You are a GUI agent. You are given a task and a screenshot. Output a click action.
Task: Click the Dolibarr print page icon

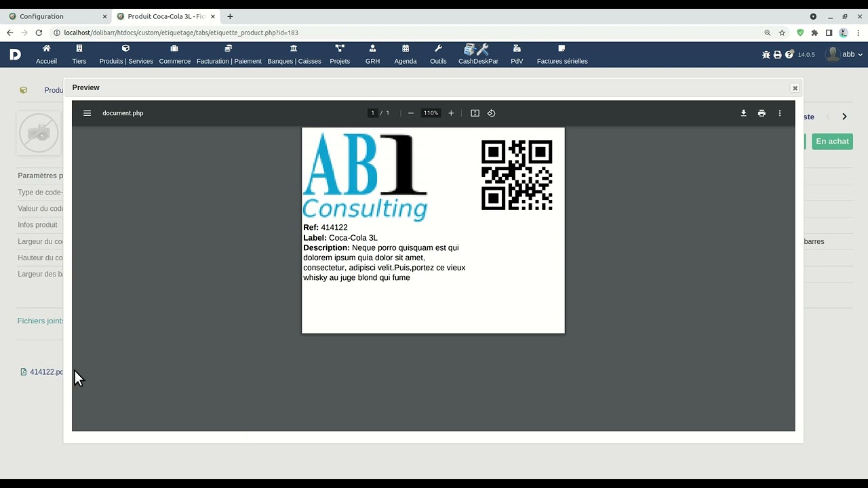pyautogui.click(x=778, y=55)
